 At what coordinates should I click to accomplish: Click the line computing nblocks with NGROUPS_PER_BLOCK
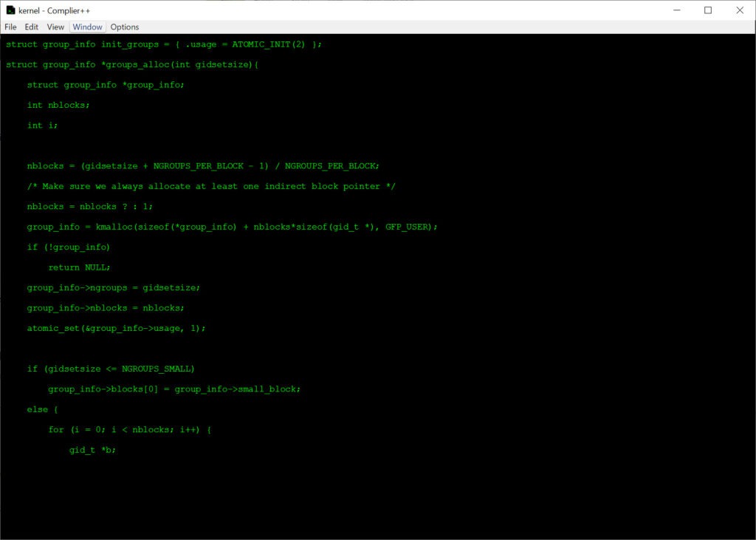click(x=203, y=166)
